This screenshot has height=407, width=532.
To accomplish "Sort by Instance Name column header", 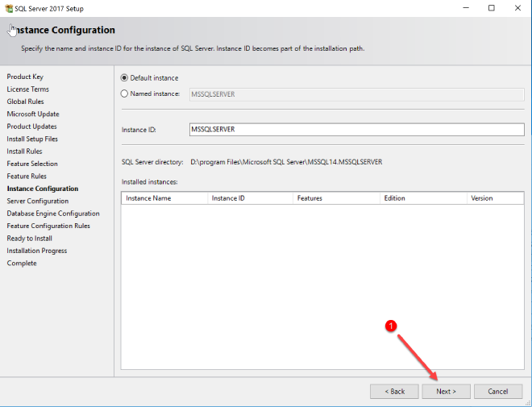I will 164,197.
